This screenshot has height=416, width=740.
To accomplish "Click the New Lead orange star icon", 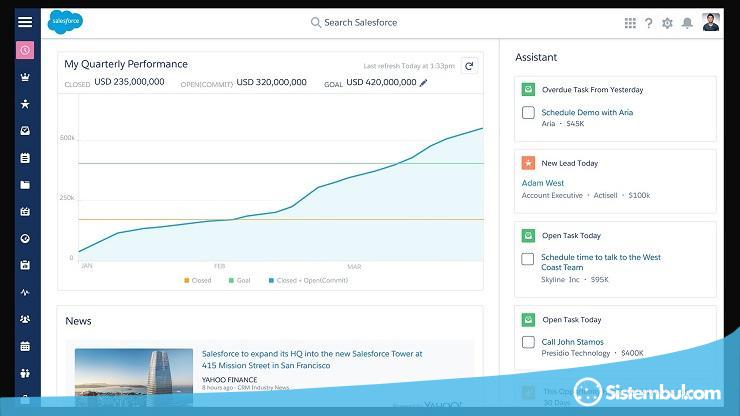I will [x=528, y=163].
